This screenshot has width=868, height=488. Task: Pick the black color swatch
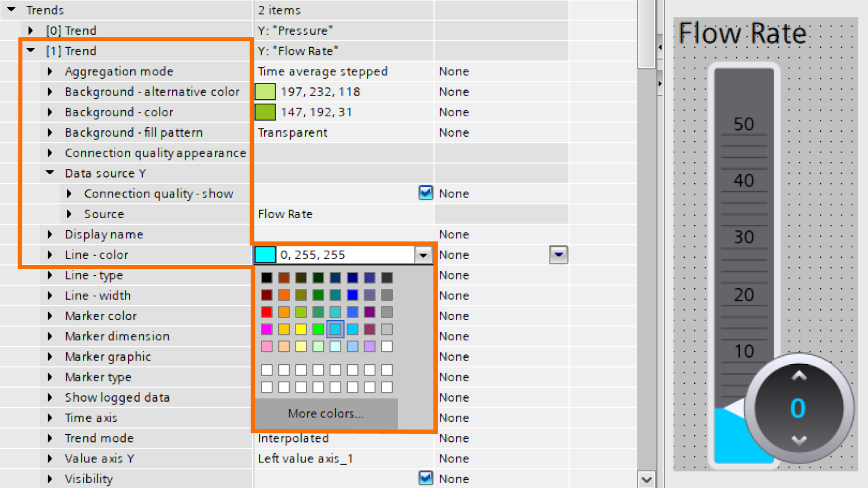[x=266, y=278]
